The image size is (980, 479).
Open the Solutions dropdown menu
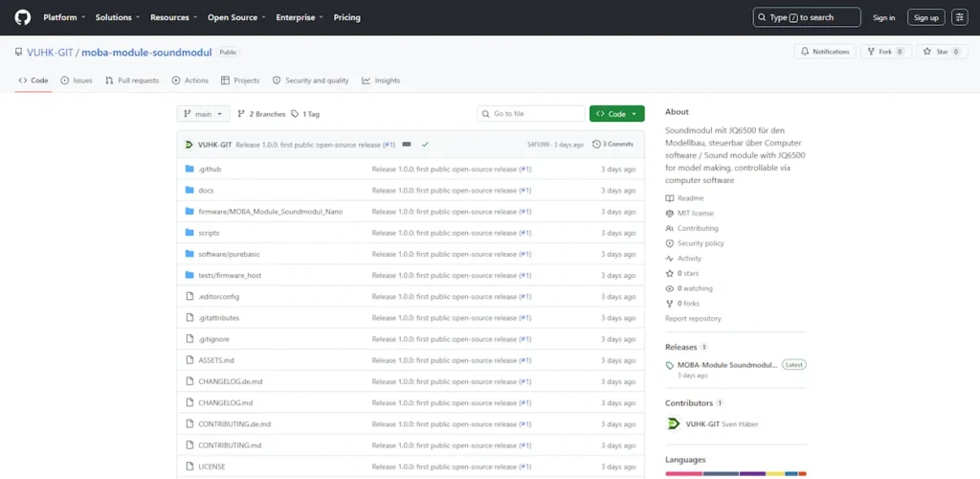coord(118,17)
